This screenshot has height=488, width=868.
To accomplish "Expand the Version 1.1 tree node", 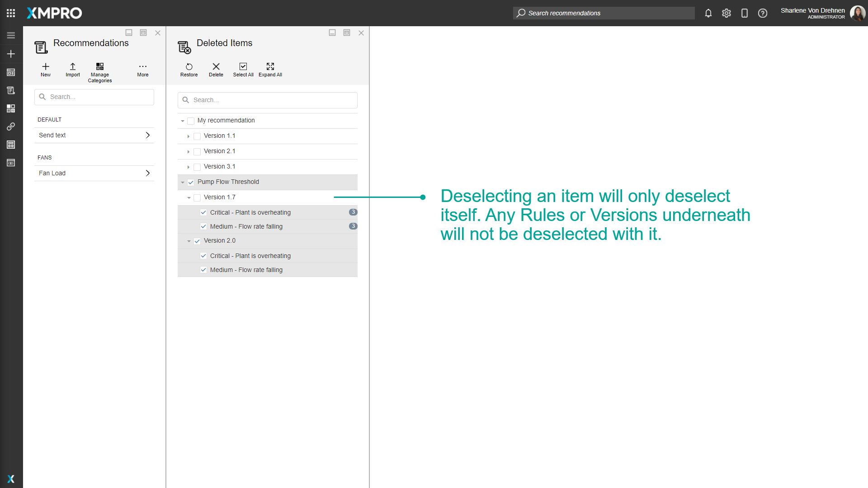I will pos(189,136).
